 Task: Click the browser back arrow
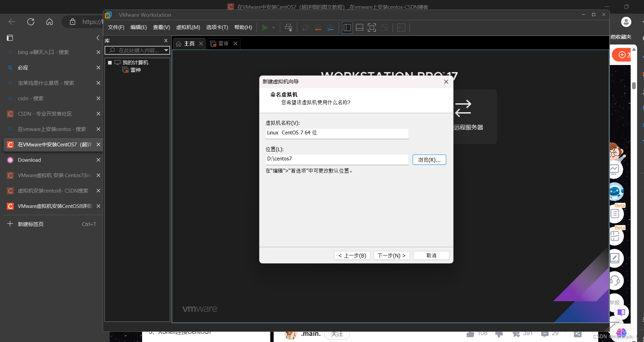(x=12, y=22)
